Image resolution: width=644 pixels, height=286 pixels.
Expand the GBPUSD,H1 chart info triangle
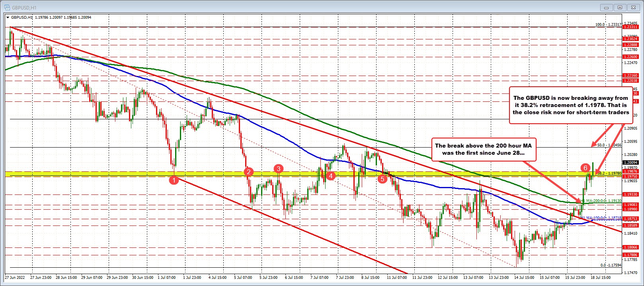pos(8,18)
